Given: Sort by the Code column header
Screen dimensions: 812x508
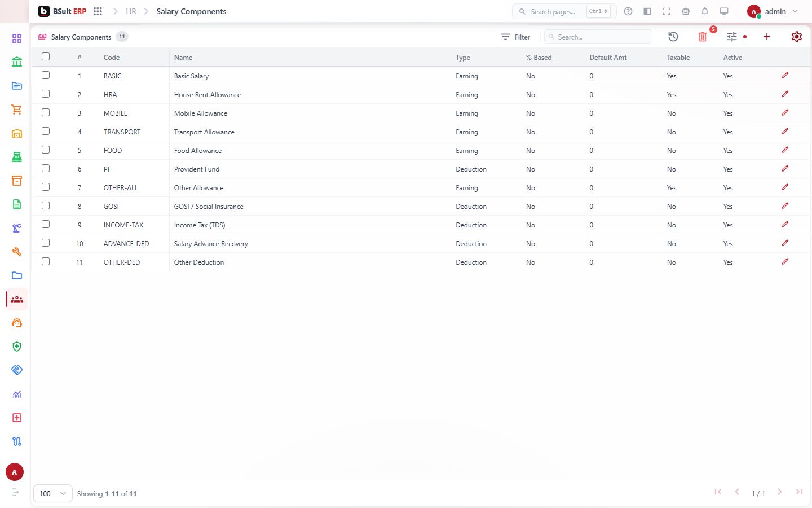Looking at the screenshot, I should click(x=112, y=58).
